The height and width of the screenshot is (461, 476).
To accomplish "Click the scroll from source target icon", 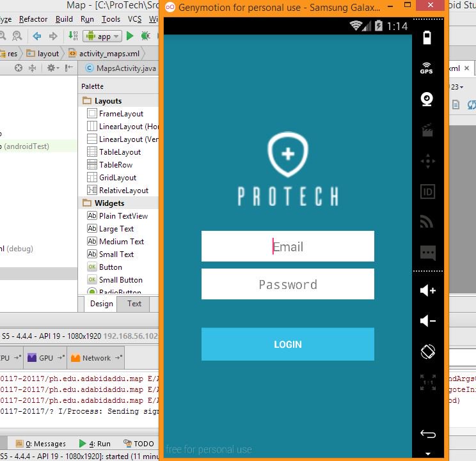I will [19, 68].
